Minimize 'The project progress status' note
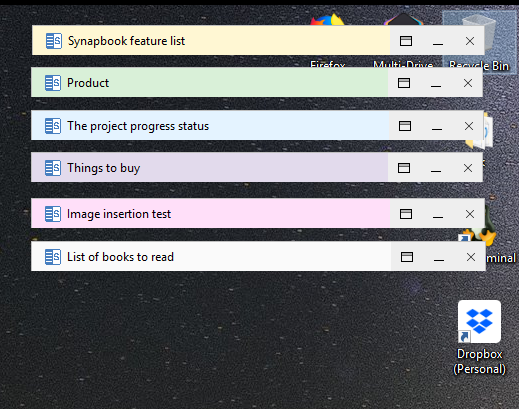 pos(437,129)
